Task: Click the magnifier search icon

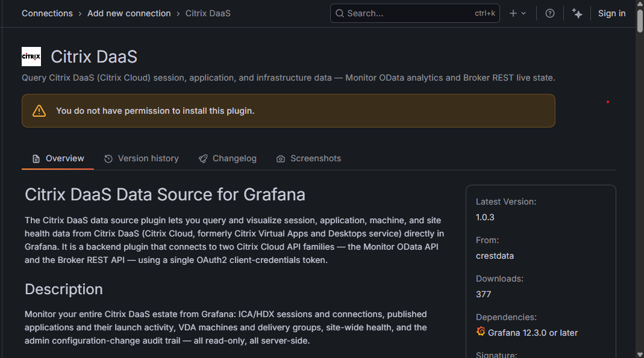Action: tap(340, 13)
